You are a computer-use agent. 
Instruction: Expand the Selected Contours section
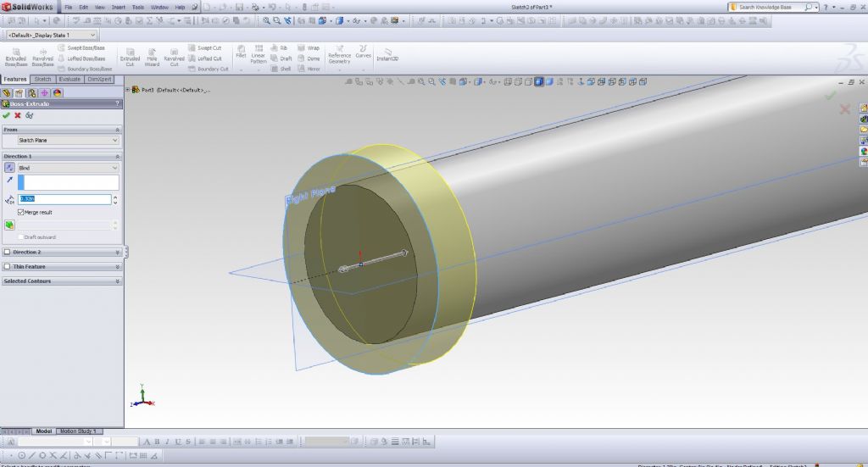[x=117, y=281]
